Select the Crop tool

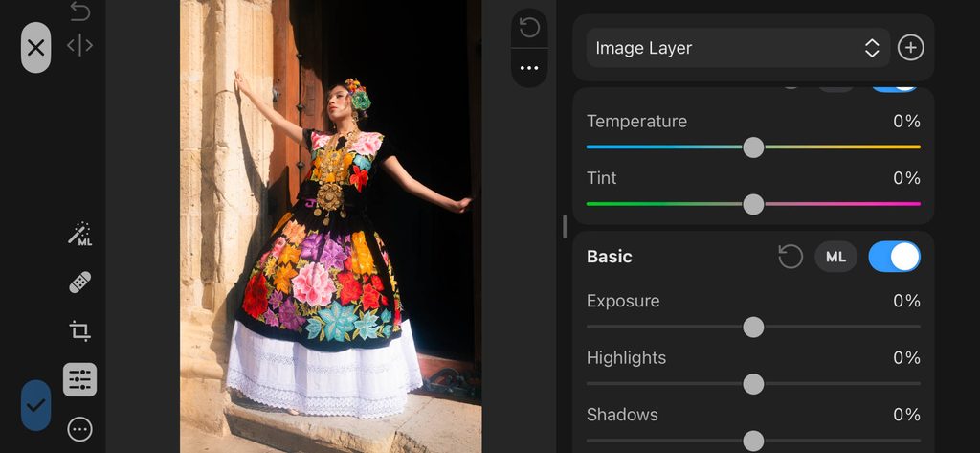coord(80,330)
